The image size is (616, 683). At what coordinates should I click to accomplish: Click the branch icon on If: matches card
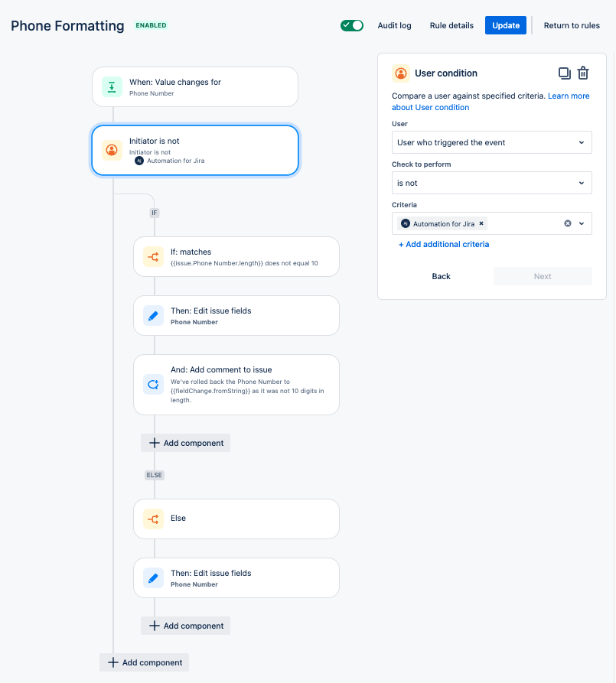[x=153, y=257]
